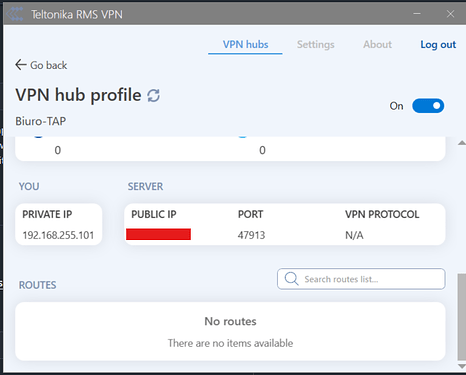The image size is (466, 375).
Task: Click the scrollbar down arrow
Action: [x=462, y=366]
